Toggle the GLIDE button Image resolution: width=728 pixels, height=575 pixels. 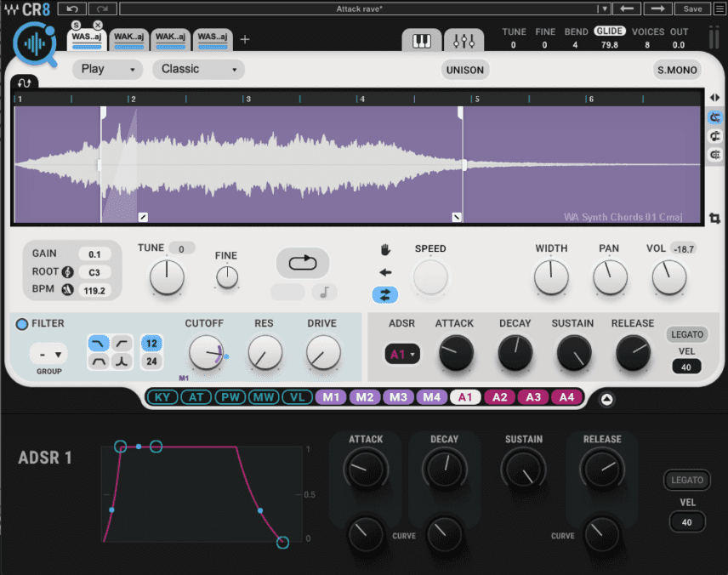point(609,31)
